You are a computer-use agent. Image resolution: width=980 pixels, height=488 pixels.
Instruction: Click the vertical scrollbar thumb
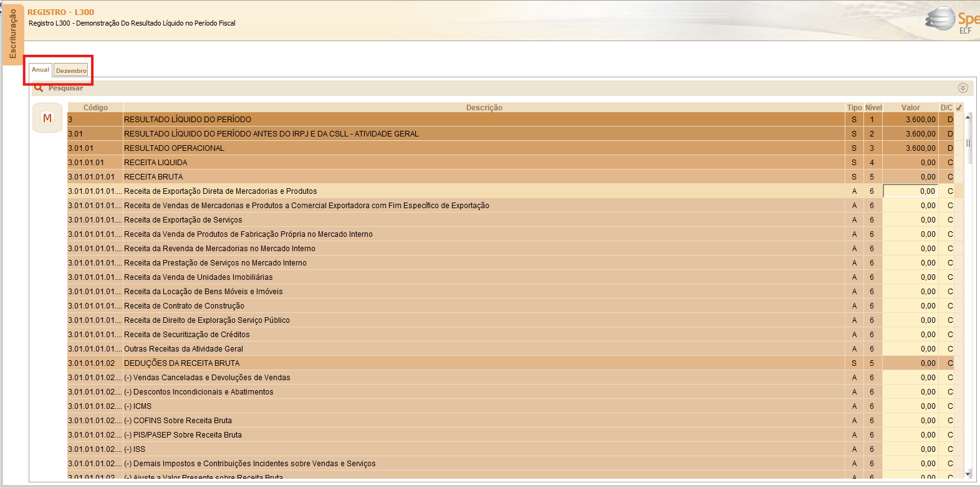(968, 143)
